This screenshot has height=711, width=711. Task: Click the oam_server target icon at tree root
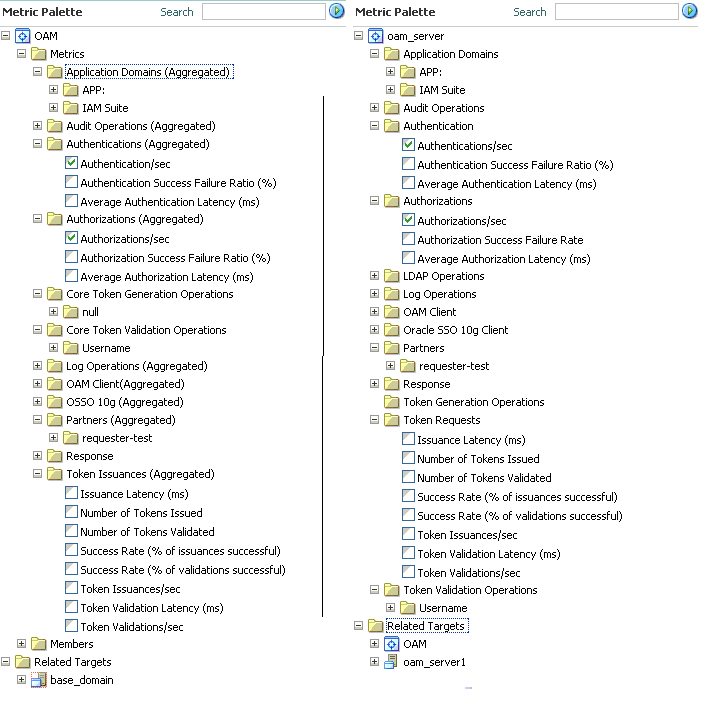375,36
